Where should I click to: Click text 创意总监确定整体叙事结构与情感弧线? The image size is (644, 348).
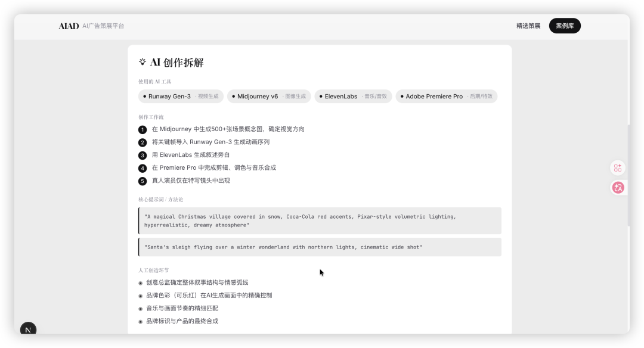[197, 282]
